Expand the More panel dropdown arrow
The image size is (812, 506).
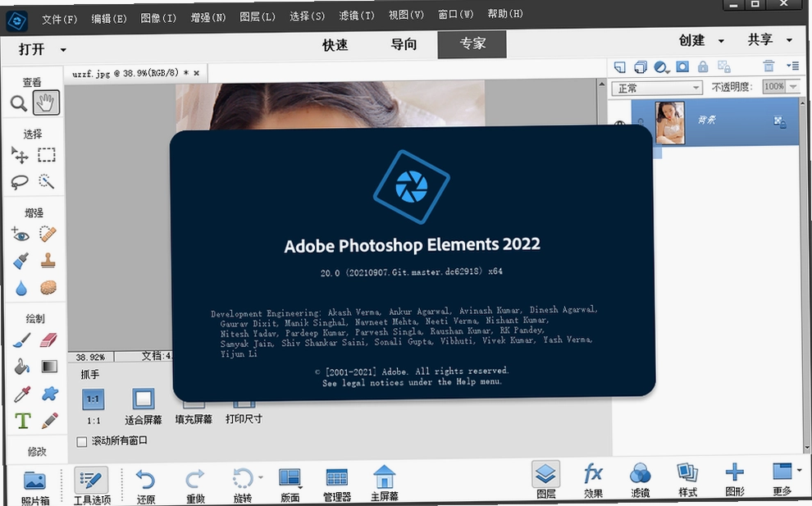[x=800, y=470]
